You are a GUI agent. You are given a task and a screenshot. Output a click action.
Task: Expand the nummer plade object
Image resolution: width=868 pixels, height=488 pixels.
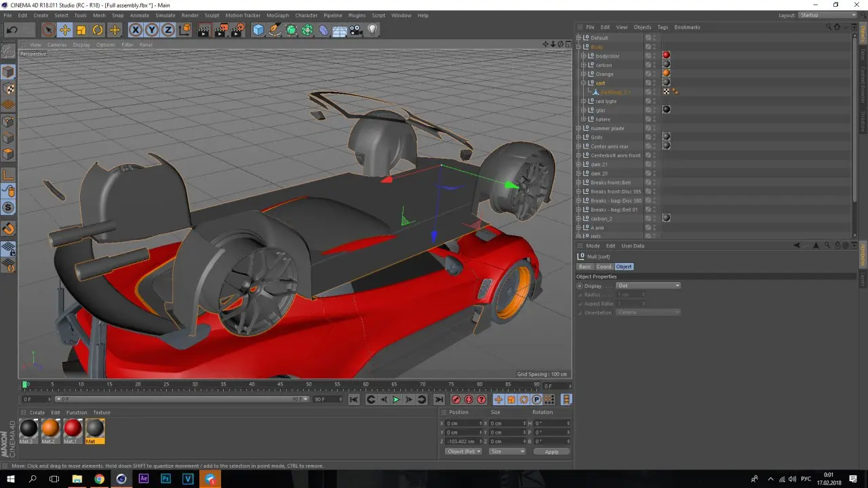click(579, 128)
